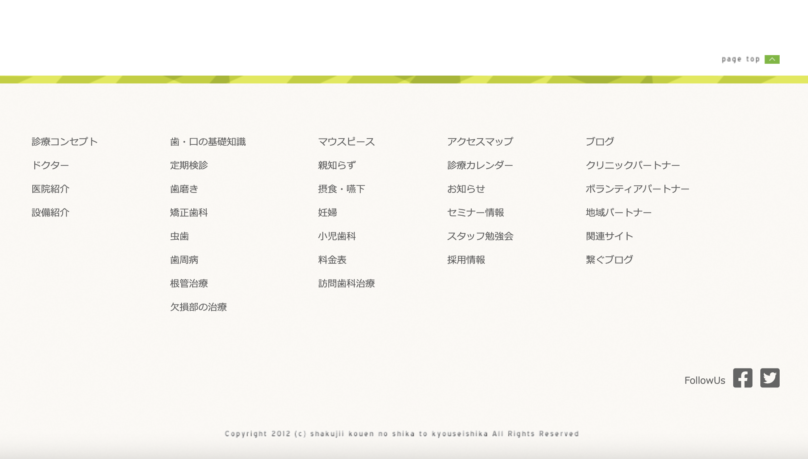Viewport: 808px width, 459px height.
Task: Visit the 親知らず page
Action: tap(336, 165)
